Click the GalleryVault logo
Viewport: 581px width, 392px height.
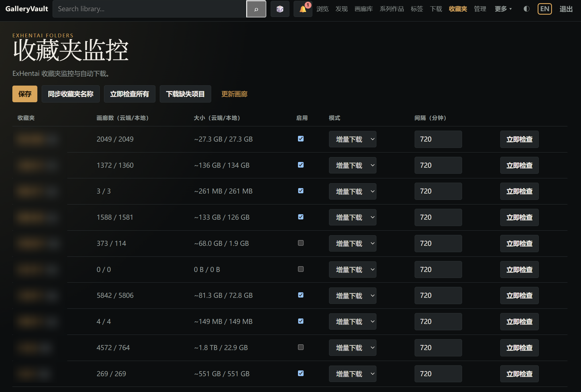point(27,9)
